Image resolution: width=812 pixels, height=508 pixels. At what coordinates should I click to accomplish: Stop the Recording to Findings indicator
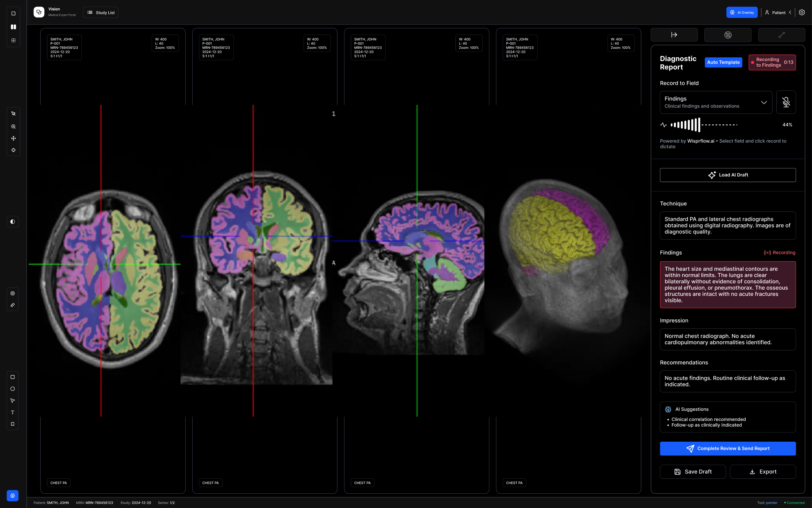coord(772,63)
